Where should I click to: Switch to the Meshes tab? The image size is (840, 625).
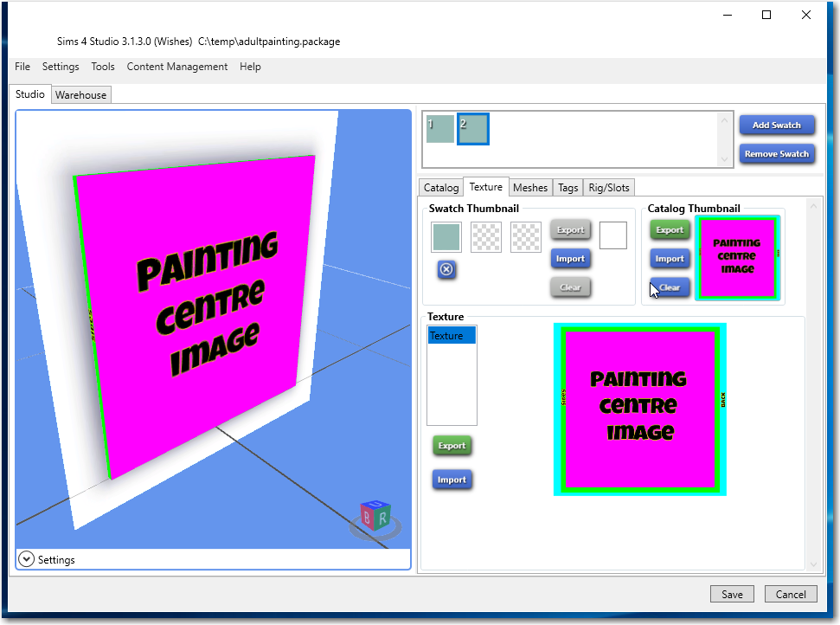click(530, 187)
